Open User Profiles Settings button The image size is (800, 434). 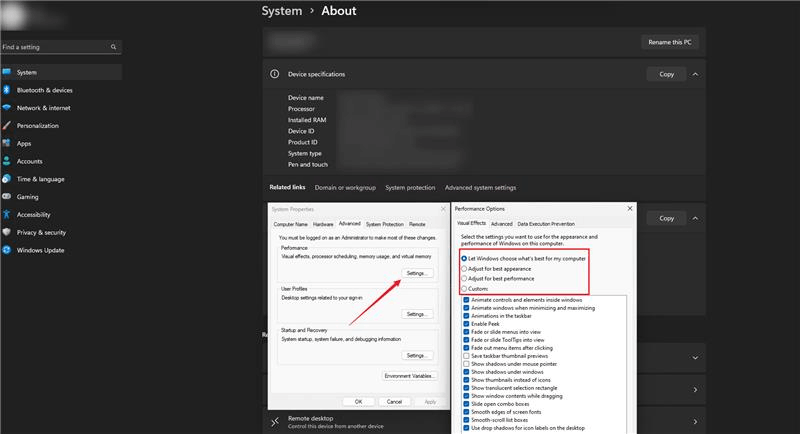(x=417, y=314)
